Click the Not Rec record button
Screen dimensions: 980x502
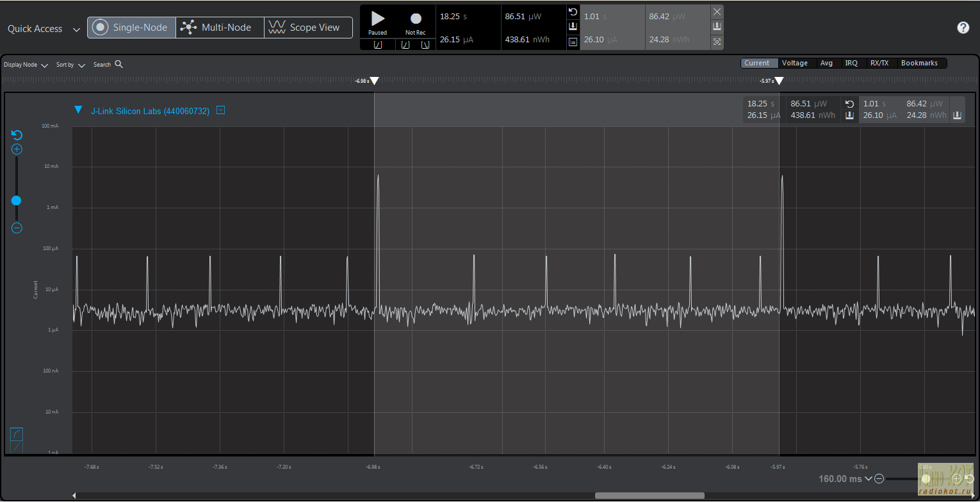click(415, 19)
